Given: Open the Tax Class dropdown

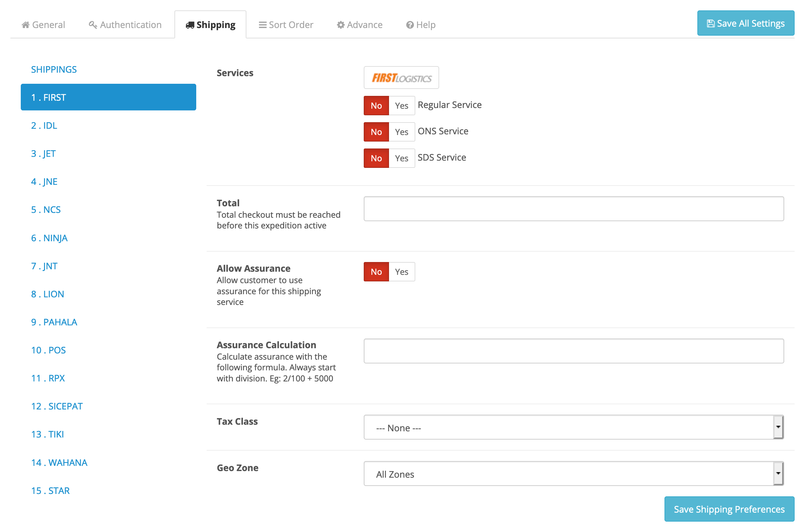Looking at the screenshot, I should (x=573, y=427).
